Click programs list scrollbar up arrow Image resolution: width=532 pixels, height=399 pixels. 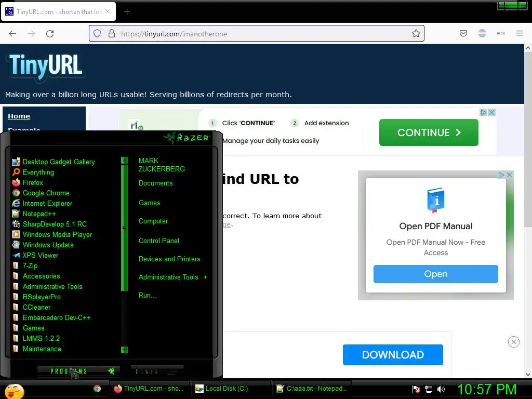(x=125, y=160)
